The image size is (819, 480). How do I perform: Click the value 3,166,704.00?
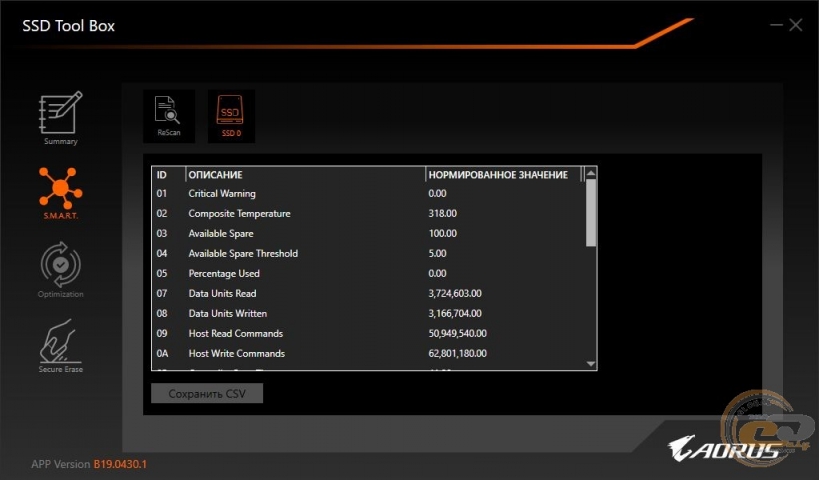click(455, 313)
